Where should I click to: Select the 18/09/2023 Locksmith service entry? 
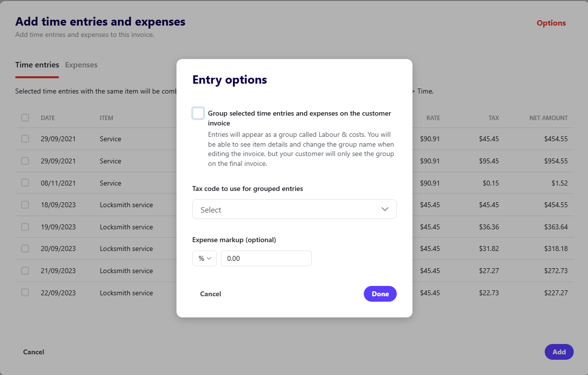[25, 205]
